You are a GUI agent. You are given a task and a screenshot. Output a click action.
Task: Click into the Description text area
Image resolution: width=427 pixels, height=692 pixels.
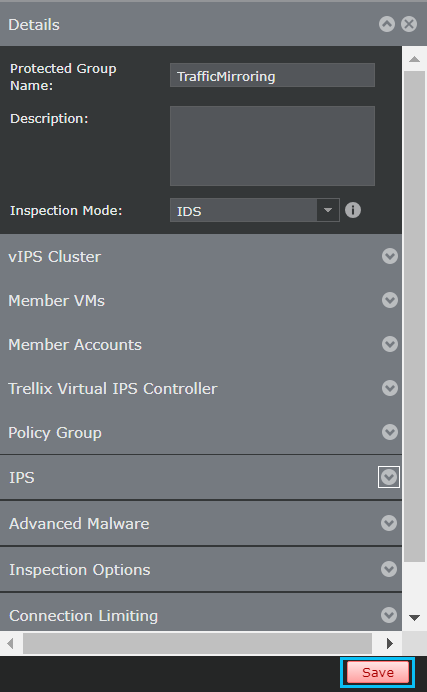click(x=272, y=146)
